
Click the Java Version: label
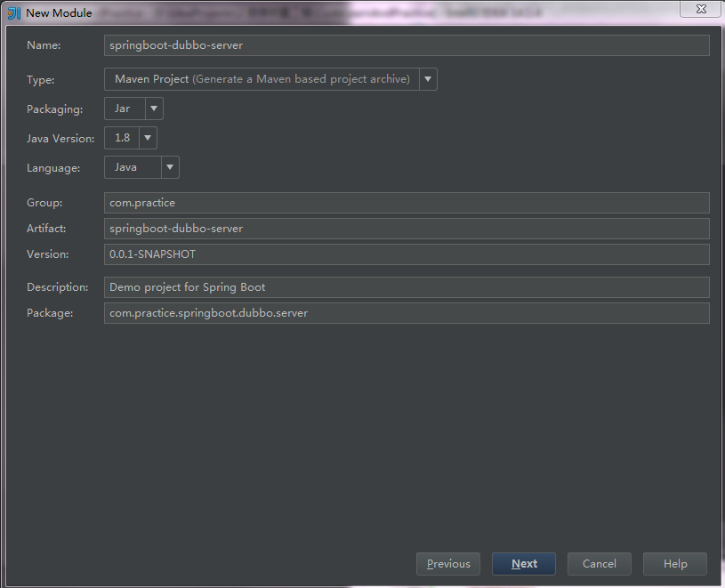pos(60,139)
